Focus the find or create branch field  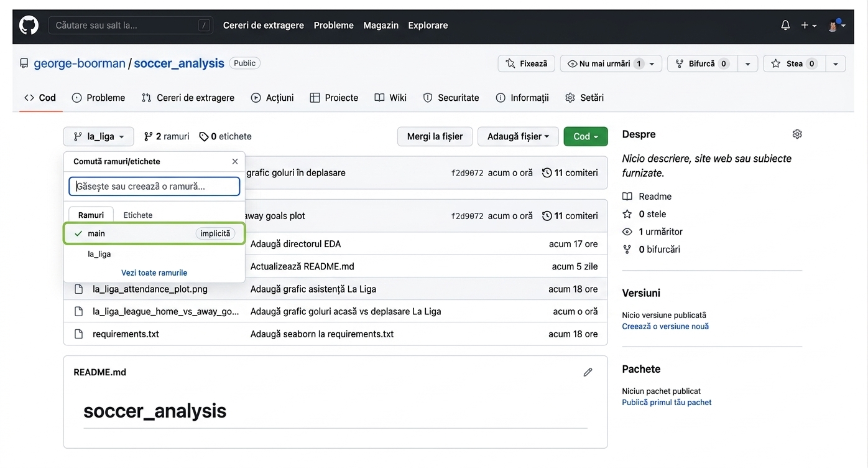[154, 186]
